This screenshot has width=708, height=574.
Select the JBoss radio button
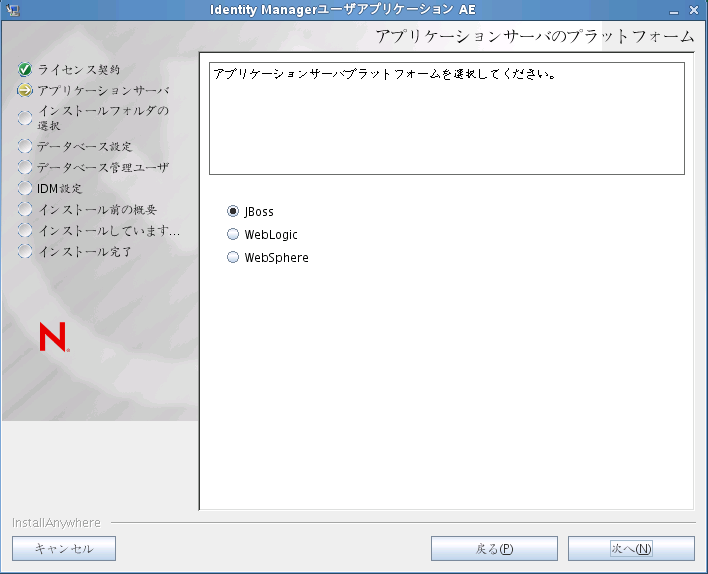tap(233, 211)
